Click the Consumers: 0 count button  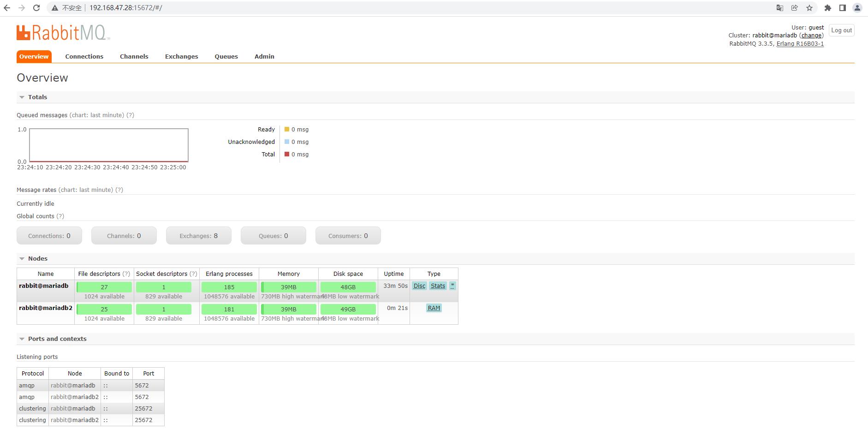click(348, 236)
